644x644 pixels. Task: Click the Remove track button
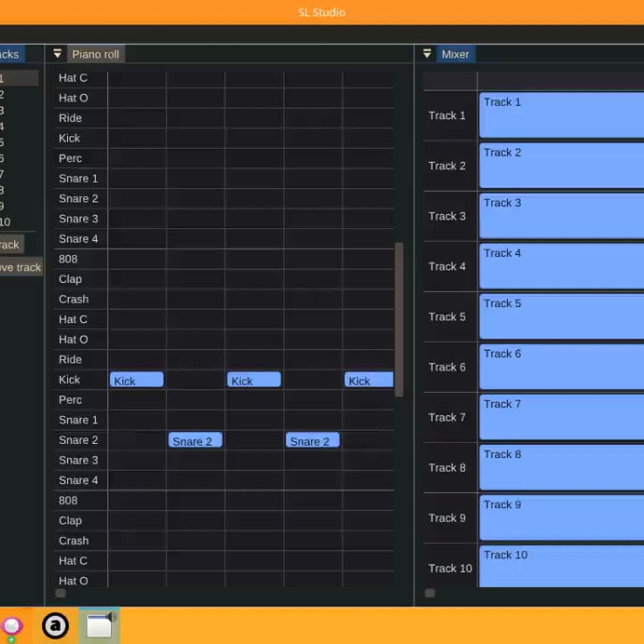(x=21, y=267)
